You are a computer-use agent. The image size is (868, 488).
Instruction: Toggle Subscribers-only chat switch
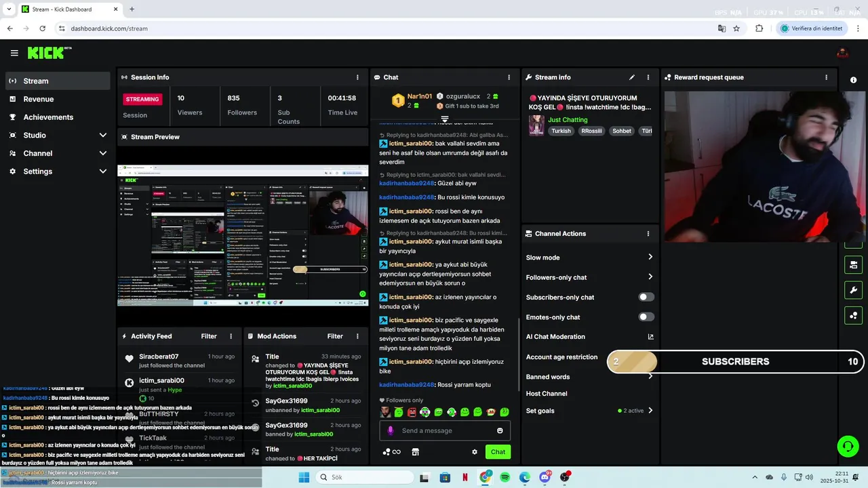point(646,297)
